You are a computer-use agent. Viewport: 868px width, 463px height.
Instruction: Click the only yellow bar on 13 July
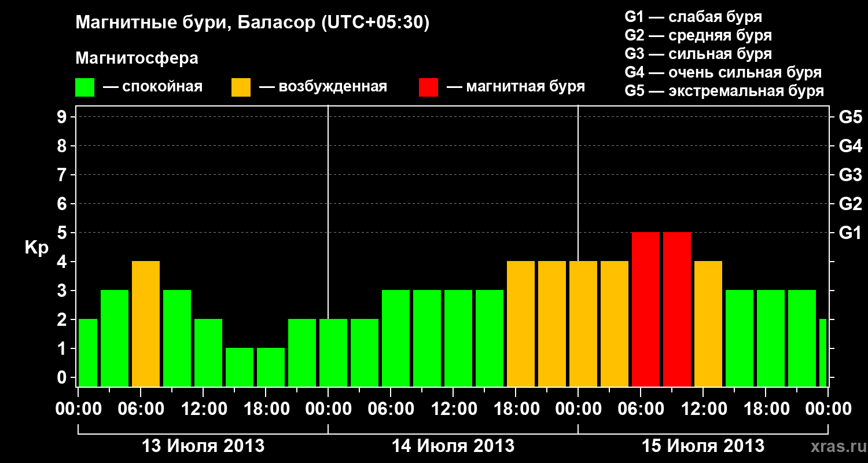[146, 324]
